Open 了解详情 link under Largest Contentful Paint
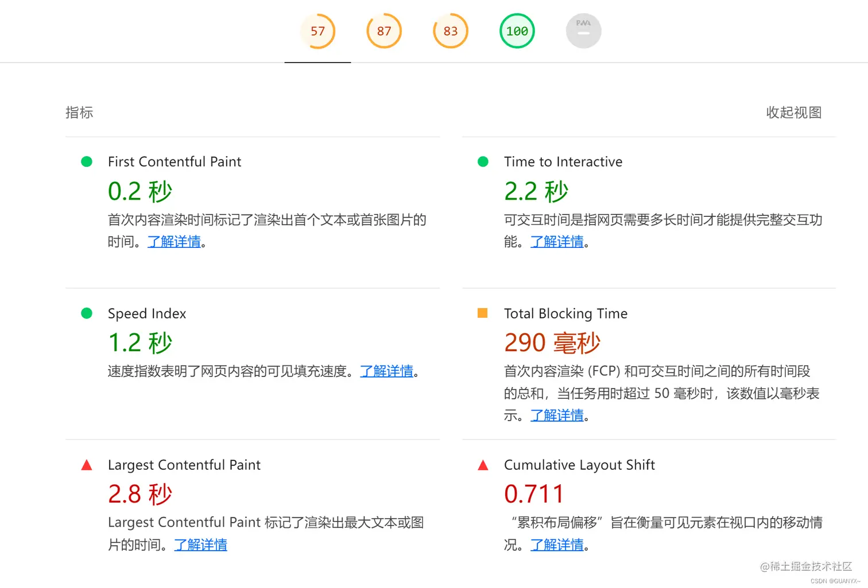 click(201, 544)
